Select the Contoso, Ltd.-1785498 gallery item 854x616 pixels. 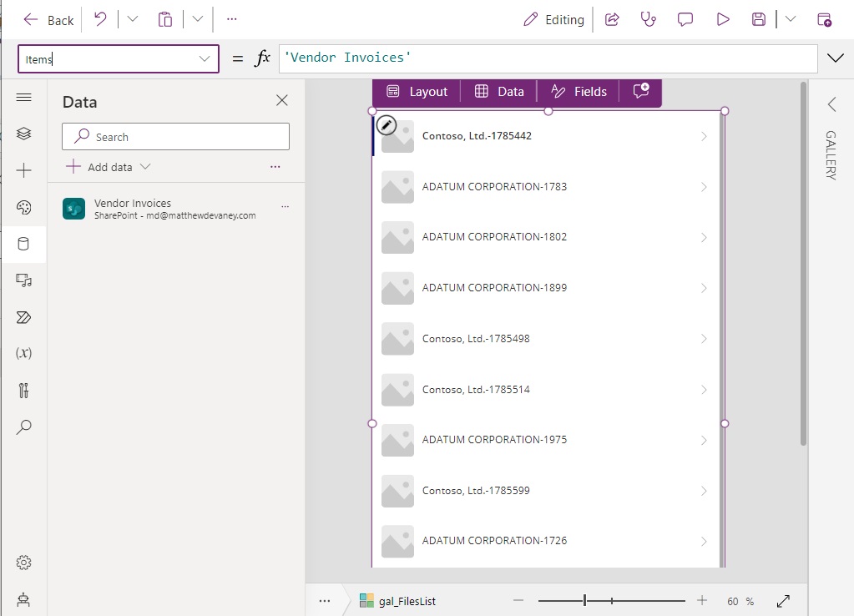pos(476,339)
